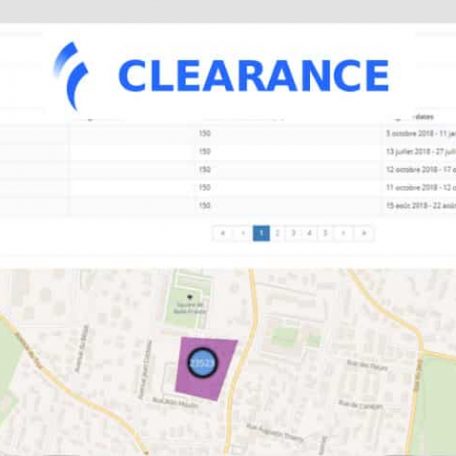Click the Rue Augustin Thierry map label
Screen dimensions: 456x456
(x=275, y=432)
